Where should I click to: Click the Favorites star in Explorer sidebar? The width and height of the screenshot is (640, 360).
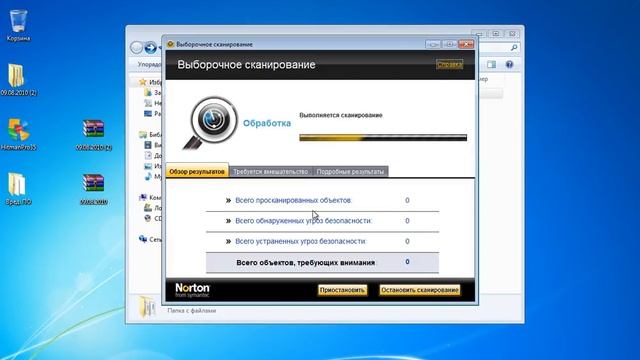pos(142,82)
